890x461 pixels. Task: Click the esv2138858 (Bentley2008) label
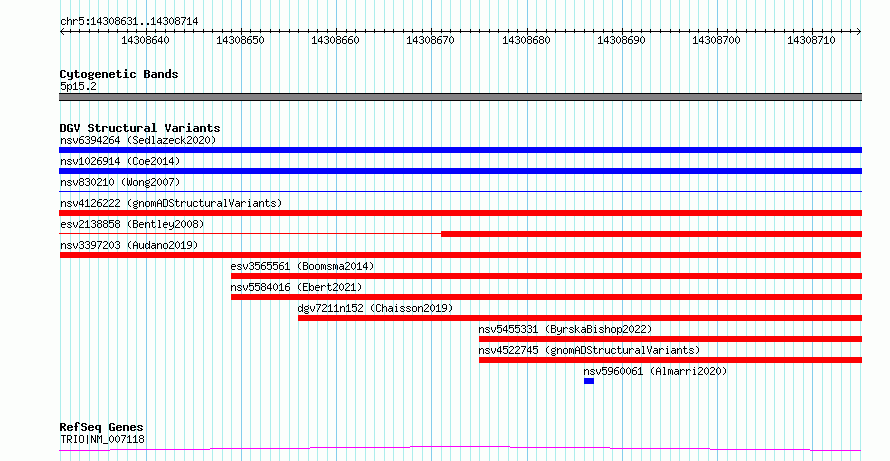coord(132,224)
